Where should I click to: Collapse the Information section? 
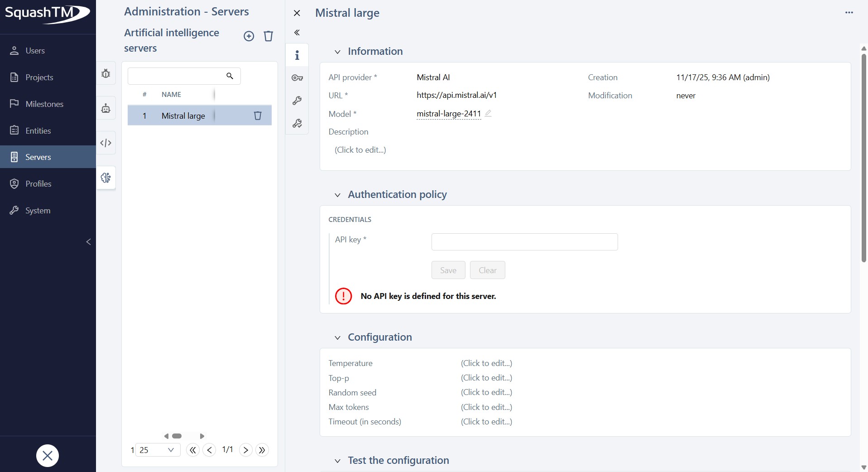pyautogui.click(x=337, y=52)
